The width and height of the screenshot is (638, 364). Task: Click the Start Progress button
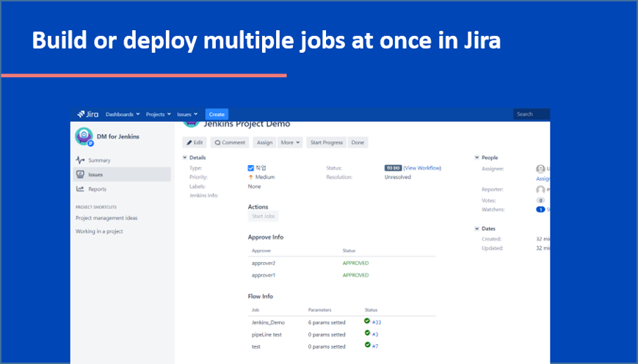tap(326, 142)
